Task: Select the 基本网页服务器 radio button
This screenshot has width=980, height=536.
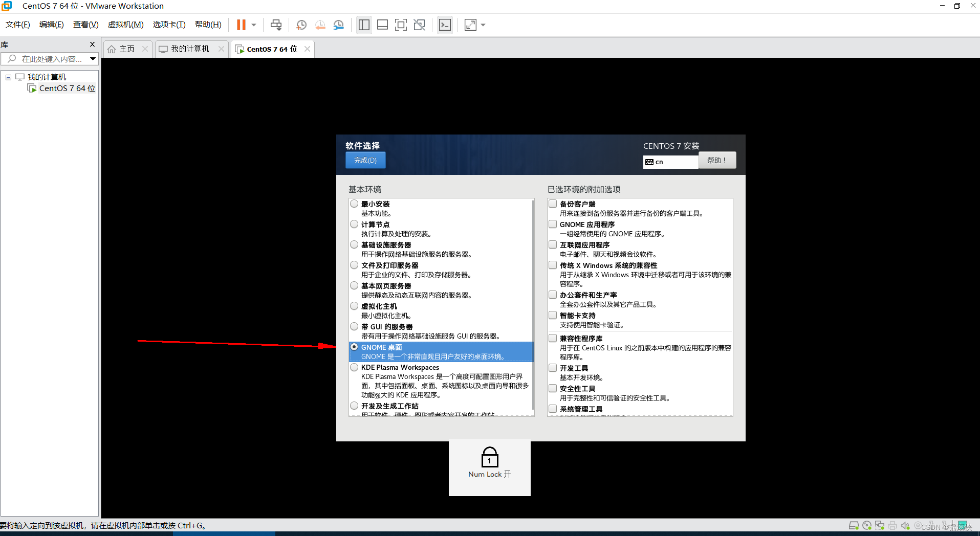Action: tap(354, 285)
